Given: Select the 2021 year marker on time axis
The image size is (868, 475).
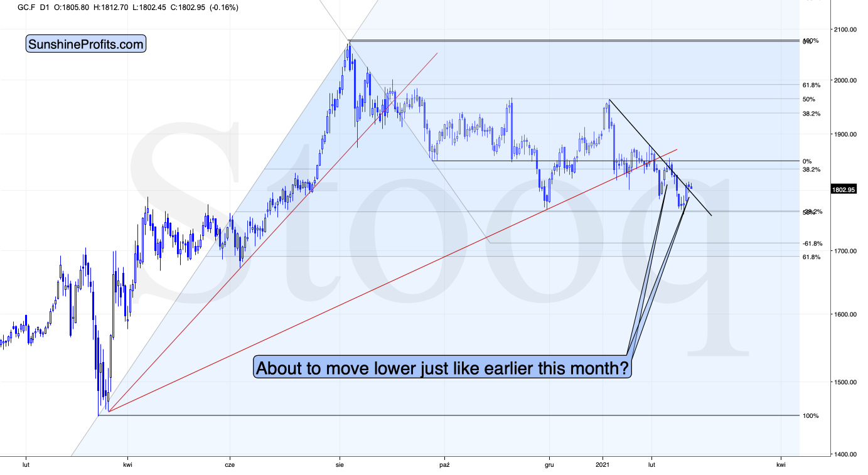Looking at the screenshot, I should [603, 466].
